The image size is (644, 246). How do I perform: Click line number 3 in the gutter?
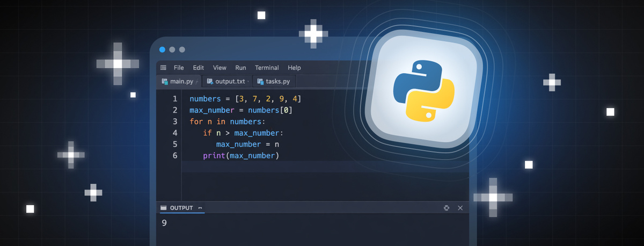175,121
